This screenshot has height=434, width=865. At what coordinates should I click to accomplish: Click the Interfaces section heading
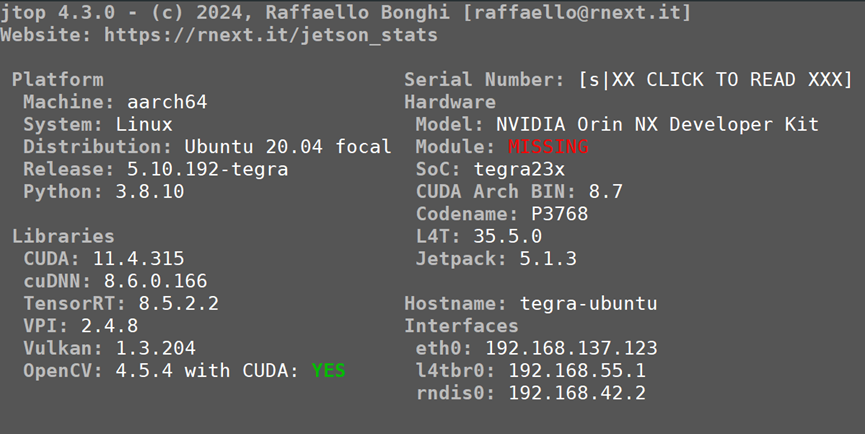click(x=461, y=326)
